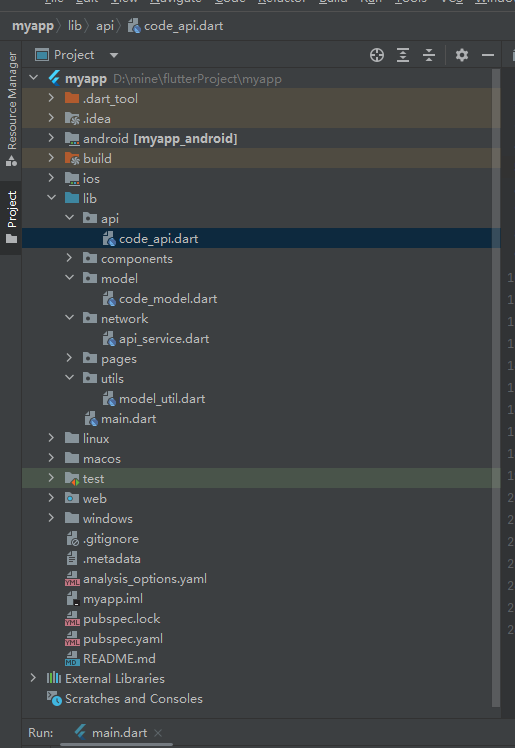Hide the Project tool window with the minus icon

[x=488, y=55]
